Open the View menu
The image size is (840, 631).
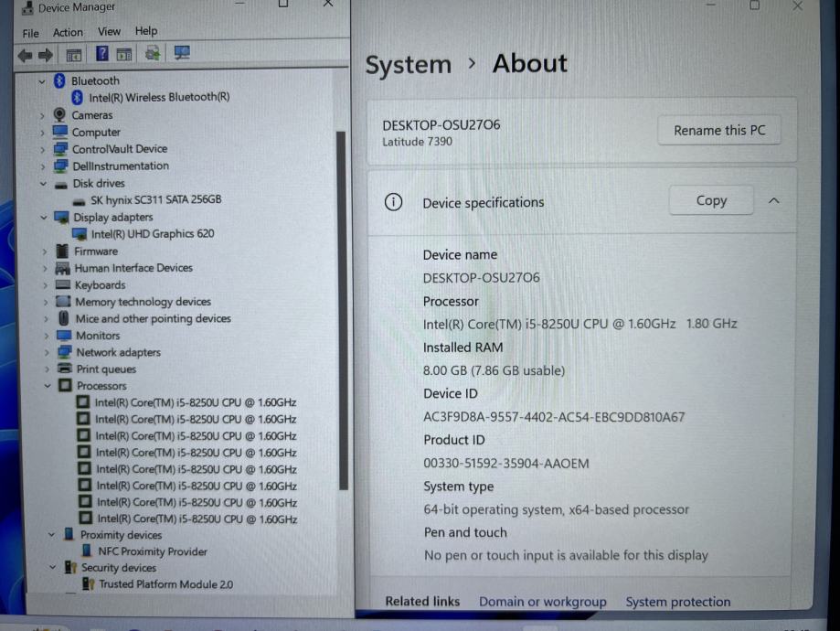[x=109, y=32]
